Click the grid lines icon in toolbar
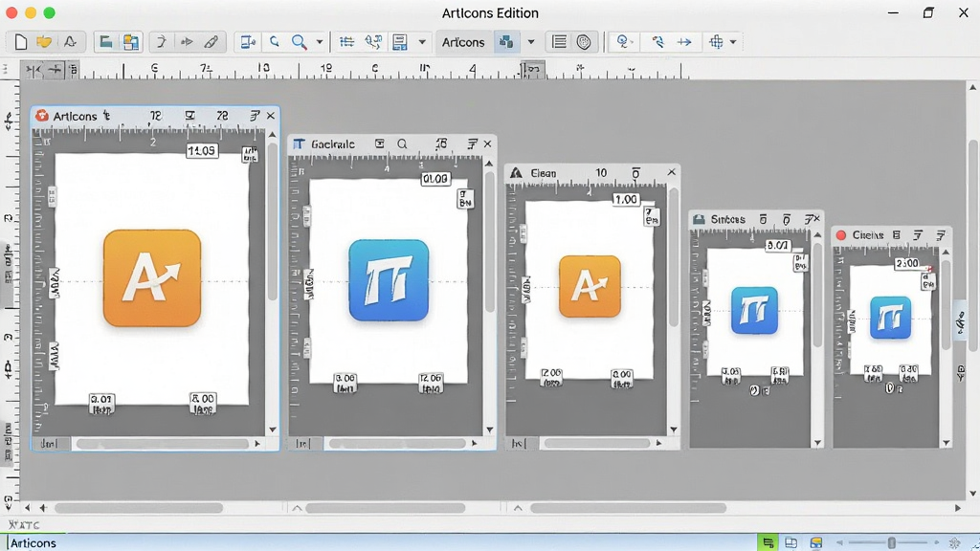980x551 pixels. [346, 42]
